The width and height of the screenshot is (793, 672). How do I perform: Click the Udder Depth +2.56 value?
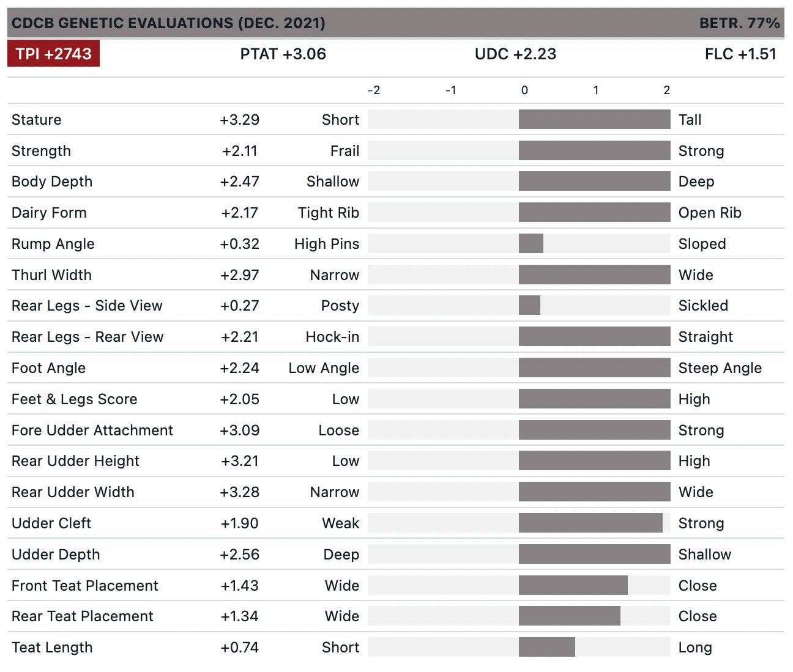239,555
